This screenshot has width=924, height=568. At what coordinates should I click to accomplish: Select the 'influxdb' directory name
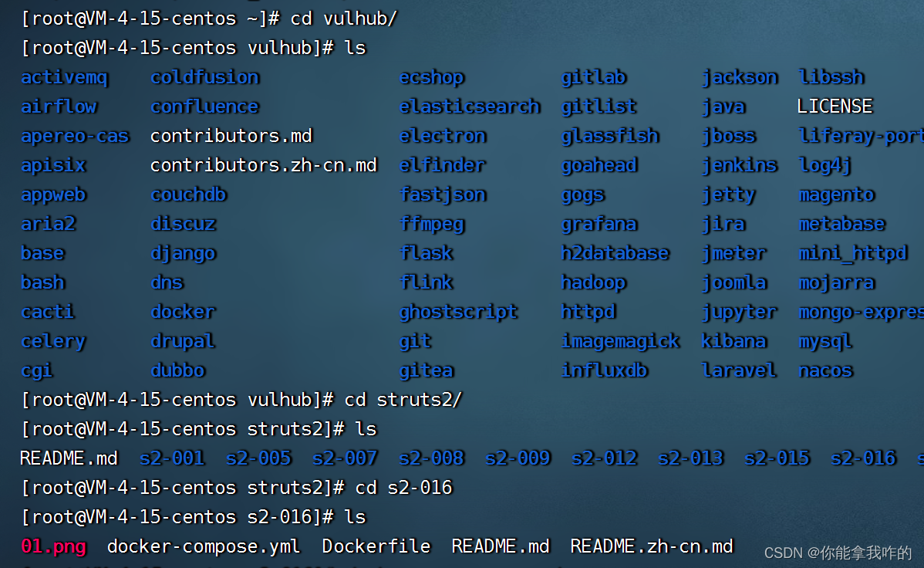tap(605, 371)
